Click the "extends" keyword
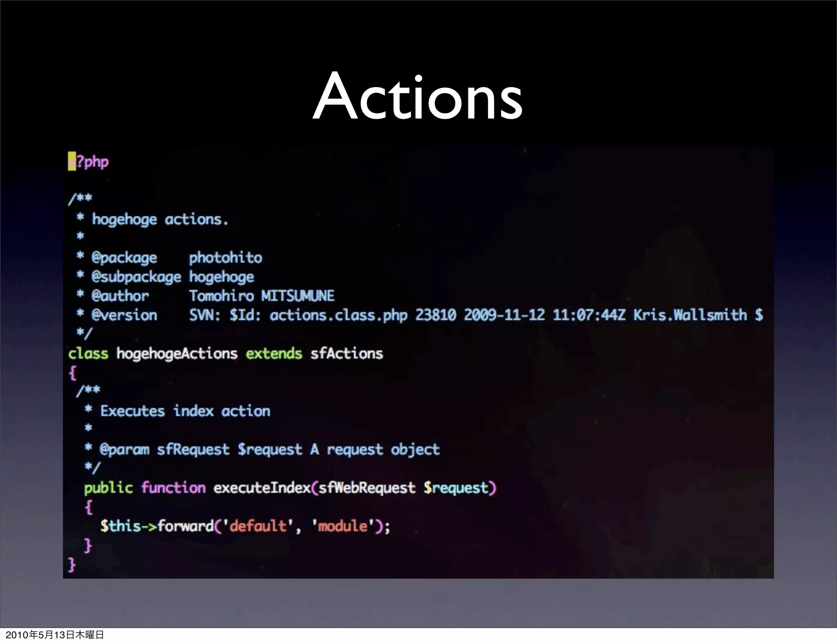The height and width of the screenshot is (644, 837). (274, 353)
